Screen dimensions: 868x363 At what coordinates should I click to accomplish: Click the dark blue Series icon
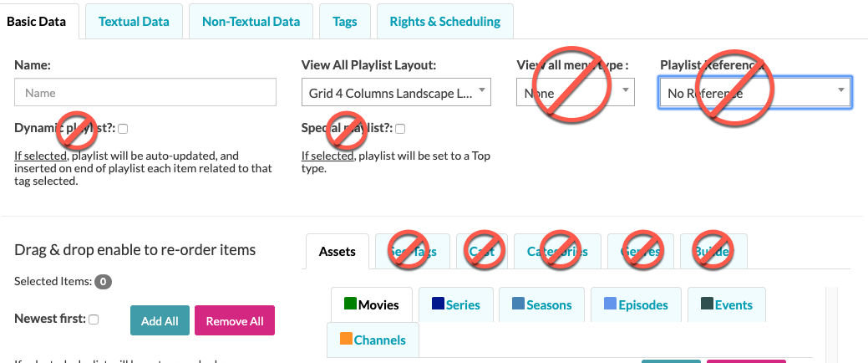pos(438,304)
